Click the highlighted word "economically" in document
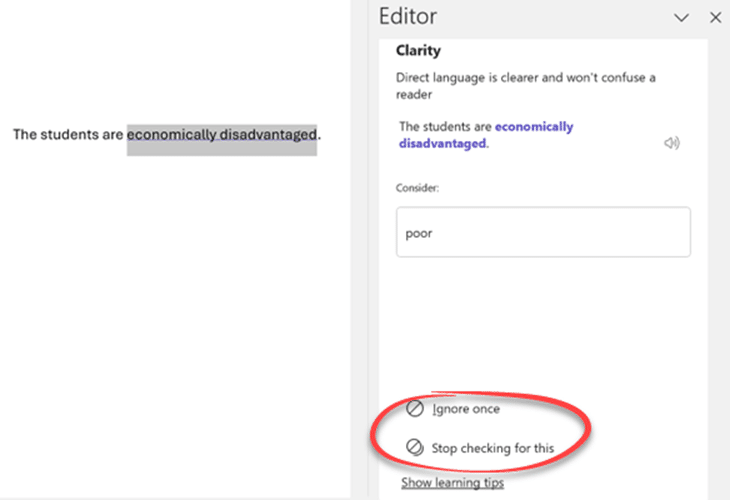This screenshot has height=500, width=730. coord(171,135)
